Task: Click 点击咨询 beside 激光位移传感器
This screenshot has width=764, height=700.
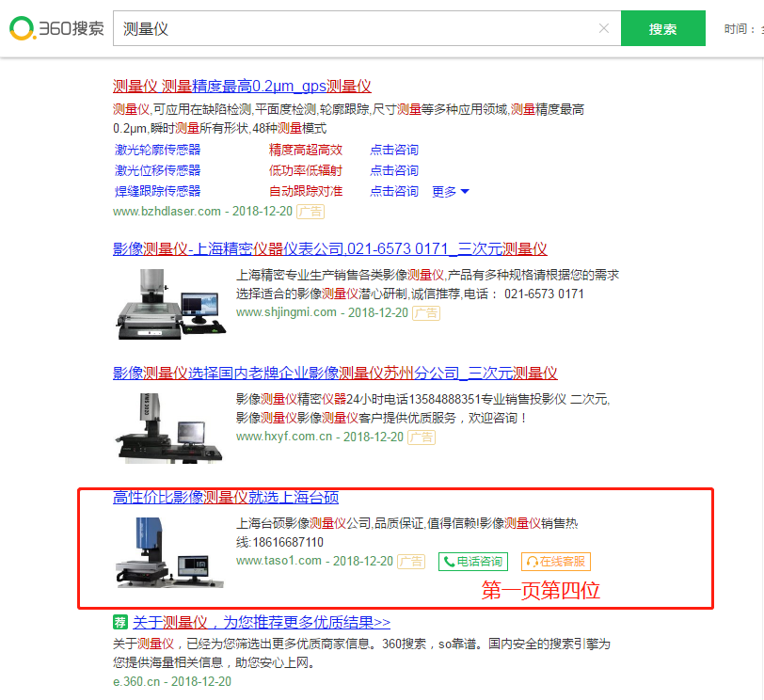Action: 394,170
